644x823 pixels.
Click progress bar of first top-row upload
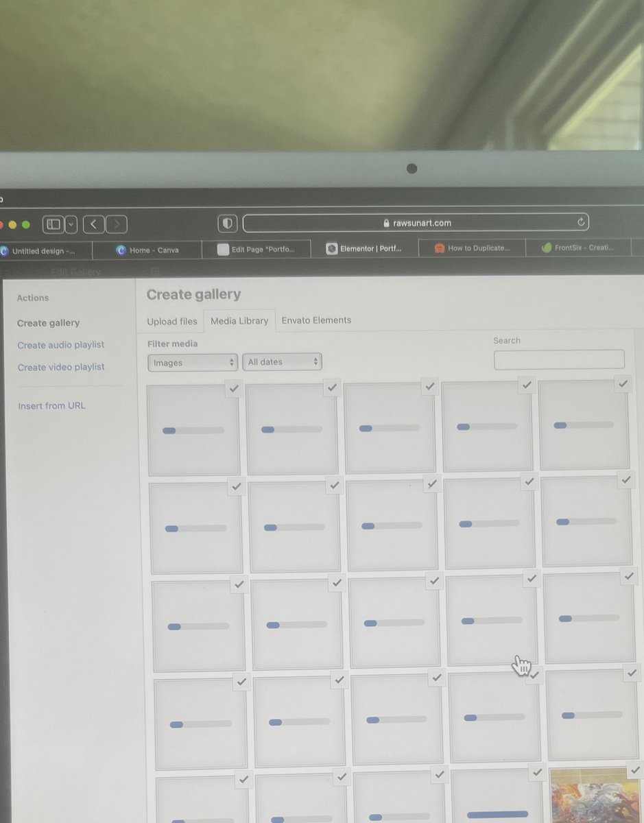coord(193,431)
